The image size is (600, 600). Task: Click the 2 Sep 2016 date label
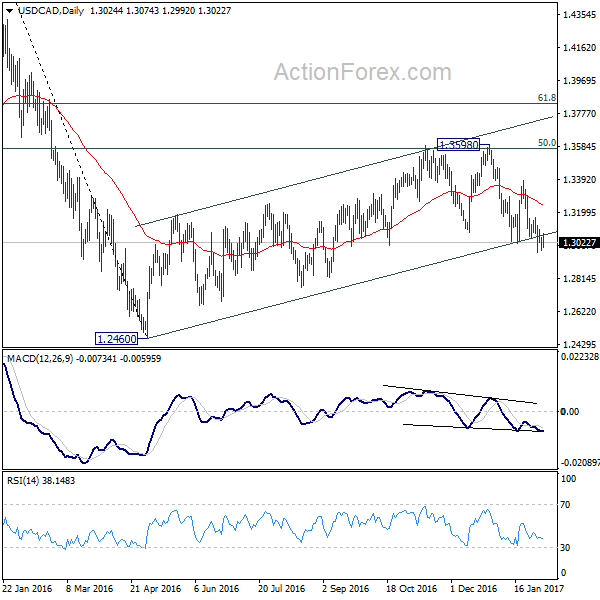click(x=345, y=588)
